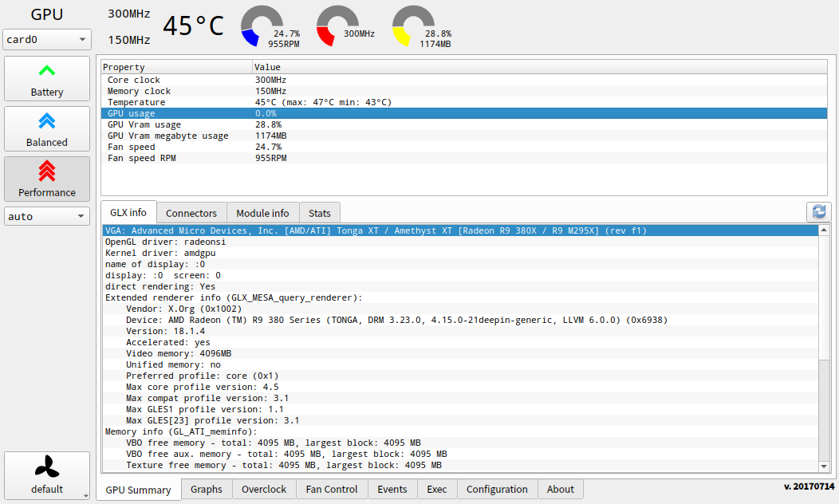Screen dimensions: 839x504
Task: Switch to the Stats tab
Action: (320, 213)
